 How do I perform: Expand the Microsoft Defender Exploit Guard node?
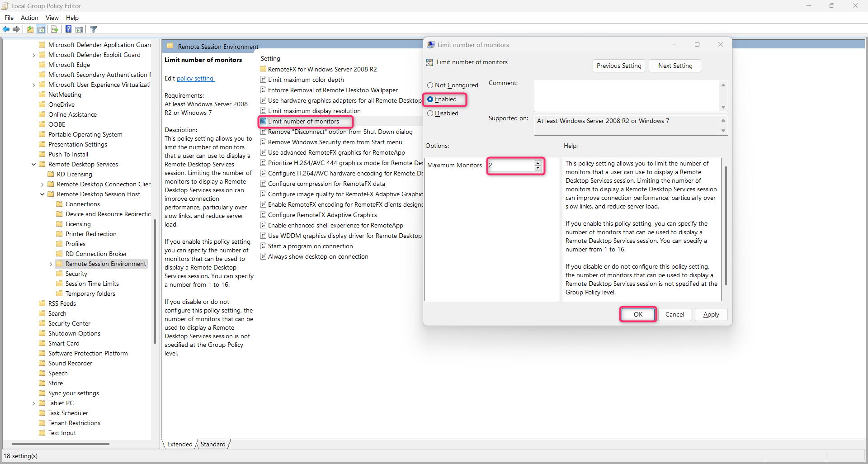point(33,55)
